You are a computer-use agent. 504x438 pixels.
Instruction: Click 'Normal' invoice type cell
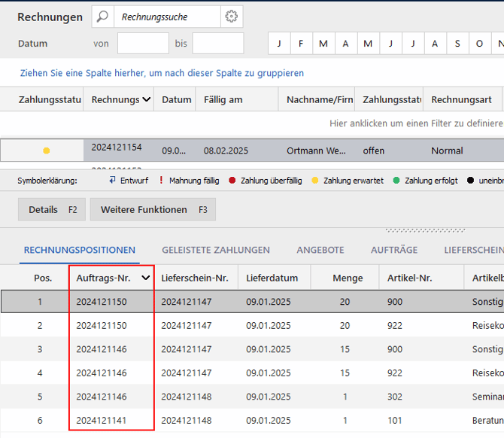[x=447, y=151]
